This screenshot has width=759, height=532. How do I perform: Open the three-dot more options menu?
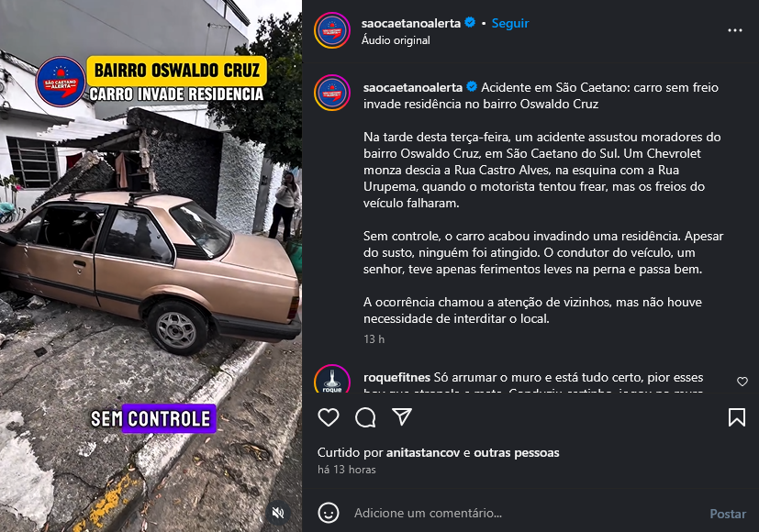coord(735,30)
